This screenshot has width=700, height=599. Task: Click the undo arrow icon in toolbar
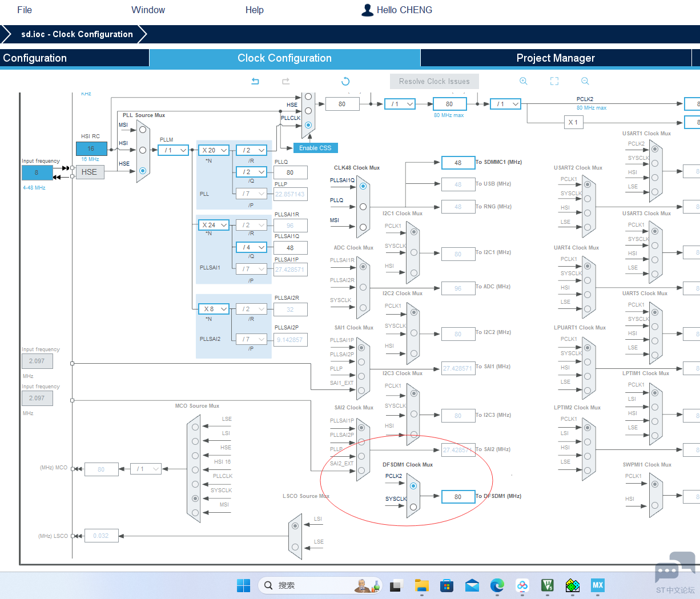tap(255, 81)
